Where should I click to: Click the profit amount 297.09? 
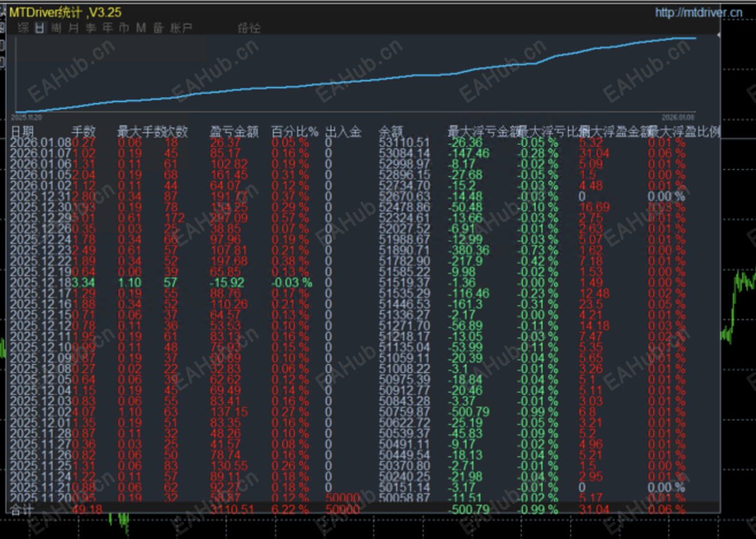click(229, 218)
